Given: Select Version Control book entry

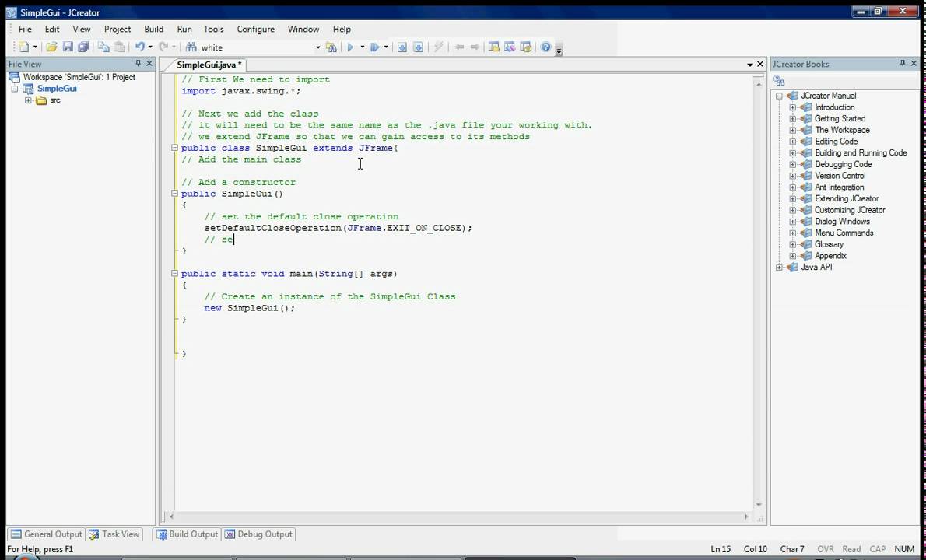Looking at the screenshot, I should [x=840, y=176].
